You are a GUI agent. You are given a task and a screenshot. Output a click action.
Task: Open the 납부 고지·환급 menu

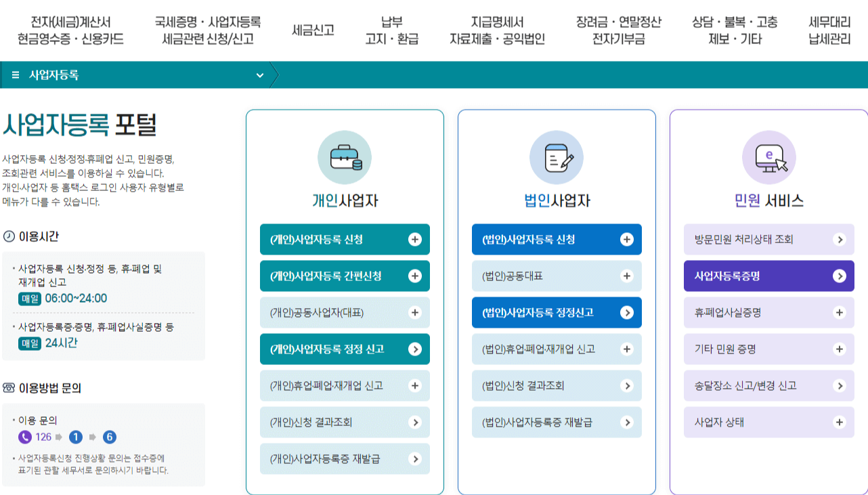tap(391, 30)
